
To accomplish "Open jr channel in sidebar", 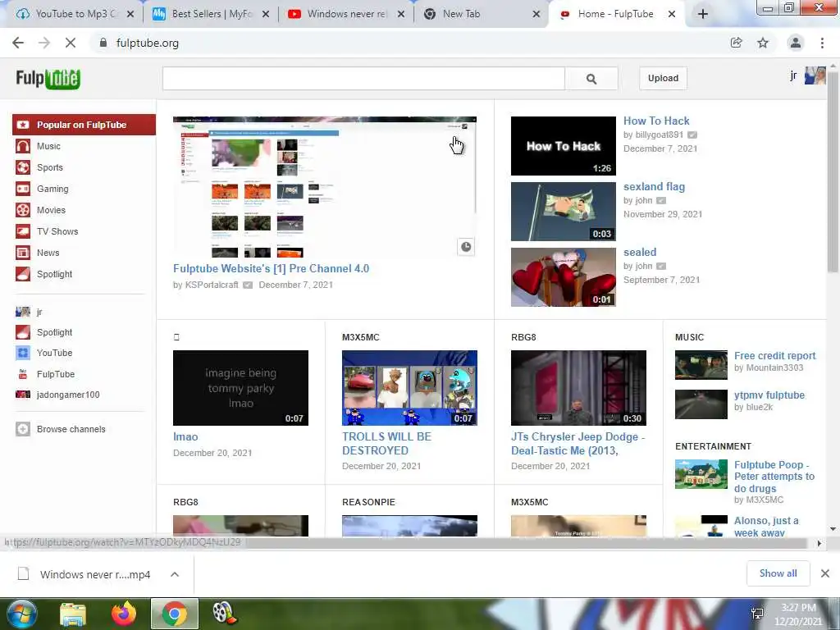I will tap(39, 312).
